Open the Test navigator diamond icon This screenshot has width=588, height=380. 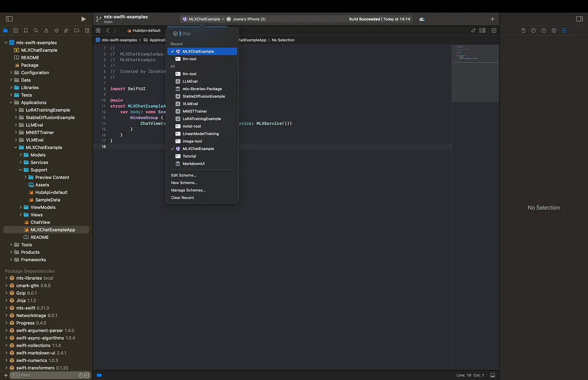click(x=56, y=31)
